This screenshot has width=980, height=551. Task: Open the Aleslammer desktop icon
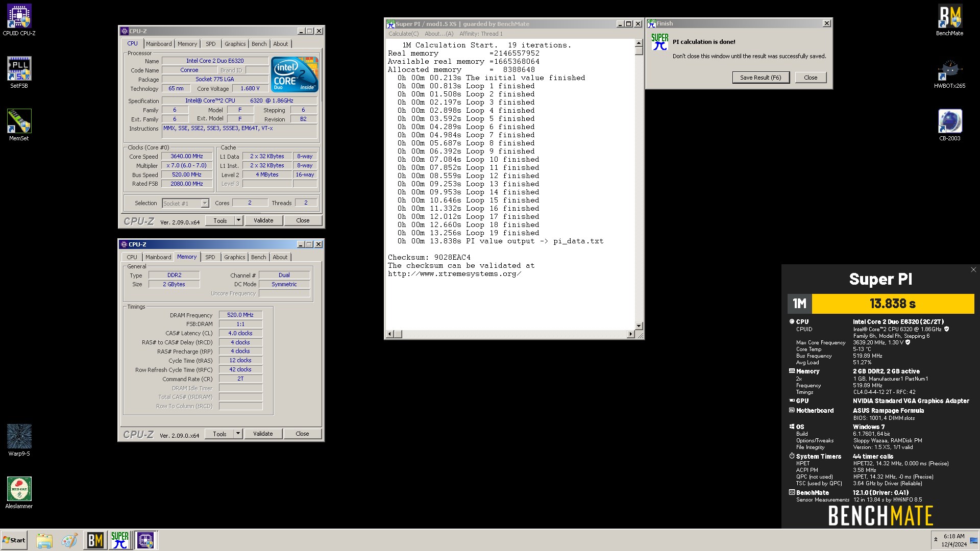click(x=19, y=493)
